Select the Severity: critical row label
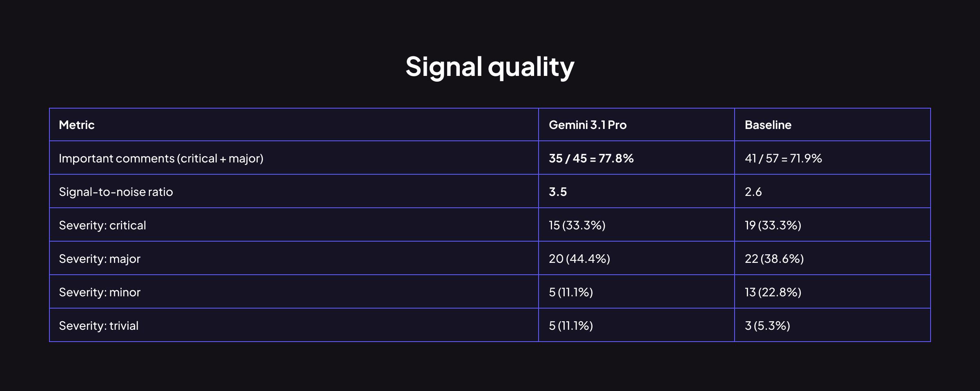 (102, 225)
